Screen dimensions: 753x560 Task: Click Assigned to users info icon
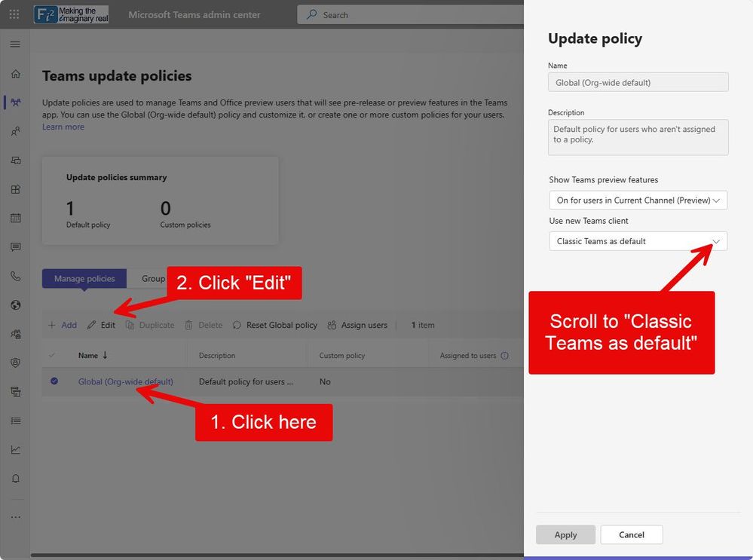(505, 356)
